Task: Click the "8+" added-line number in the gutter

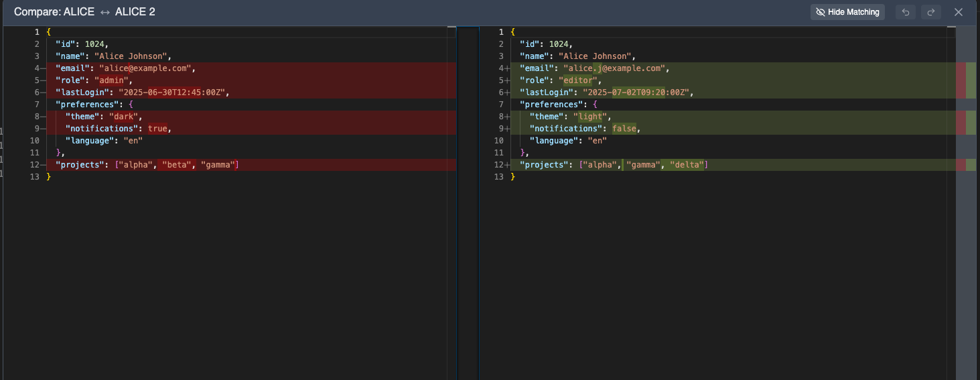Action: [504, 117]
